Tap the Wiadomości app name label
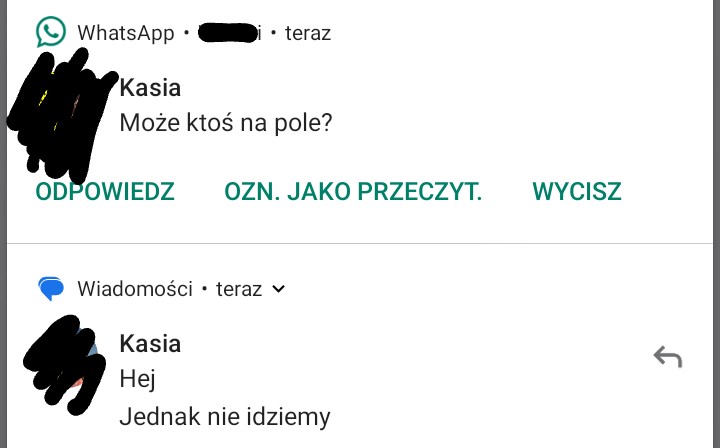This screenshot has height=448, width=720. [x=134, y=289]
